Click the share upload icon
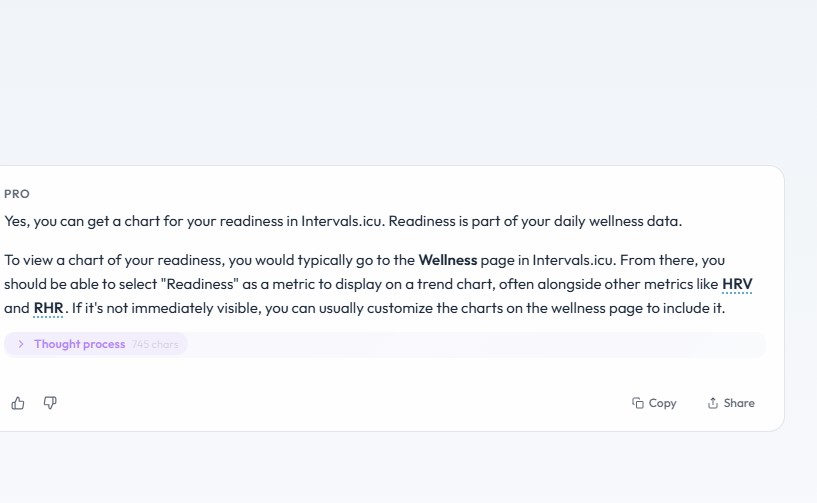The height and width of the screenshot is (503, 817). tap(713, 403)
